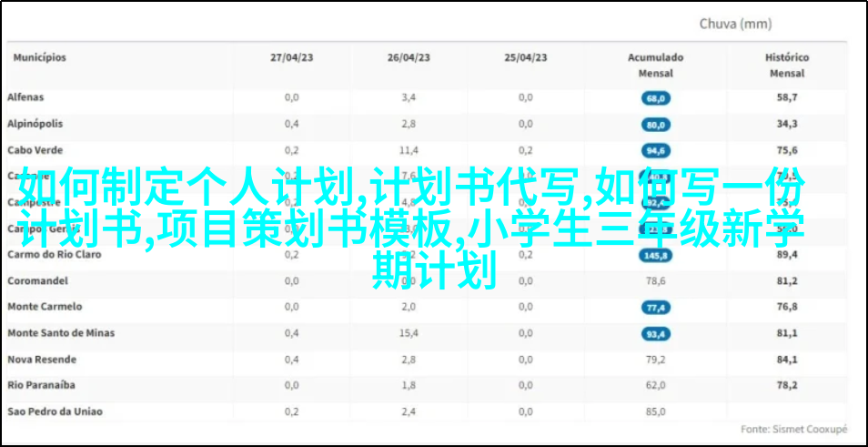
Task: Select the Rio Paranaíba row name
Action: coord(42,386)
